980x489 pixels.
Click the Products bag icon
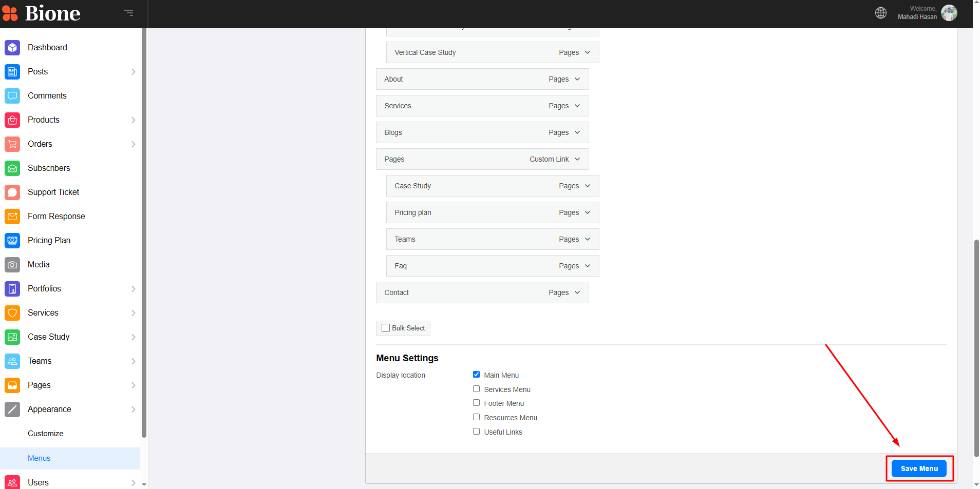[12, 120]
